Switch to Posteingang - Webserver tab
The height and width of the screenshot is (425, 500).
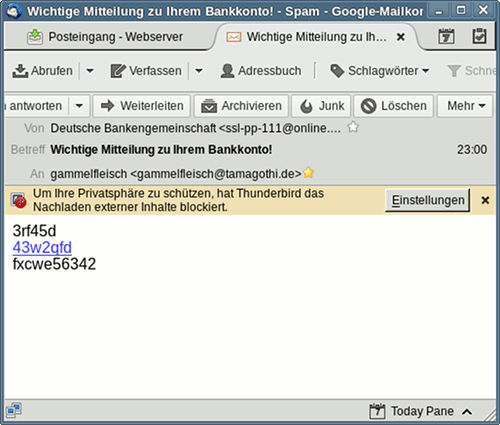click(x=105, y=37)
